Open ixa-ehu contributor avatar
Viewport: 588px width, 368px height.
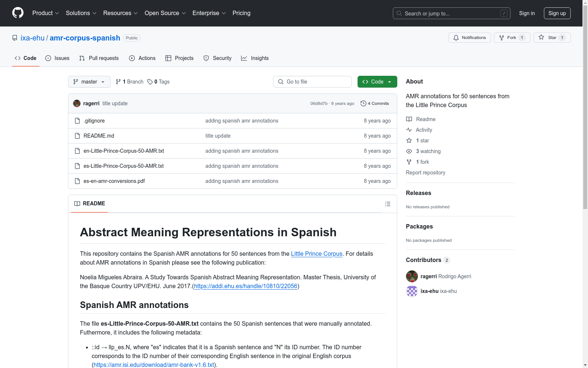[412, 291]
